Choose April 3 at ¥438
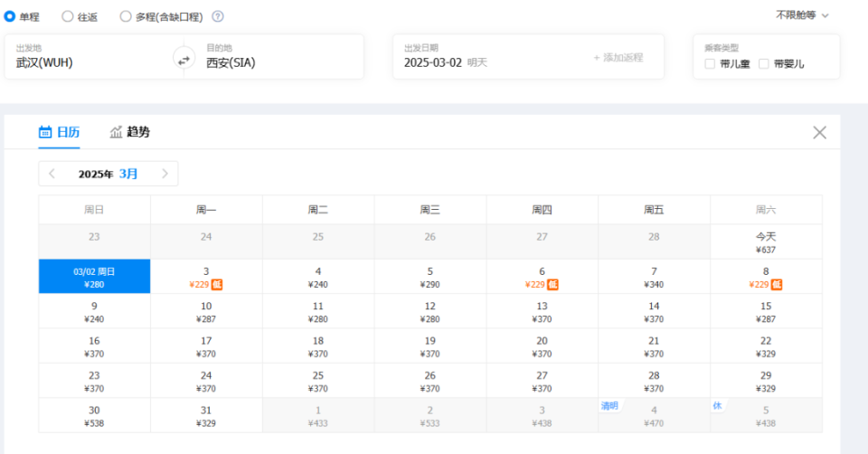The image size is (868, 454). [542, 415]
